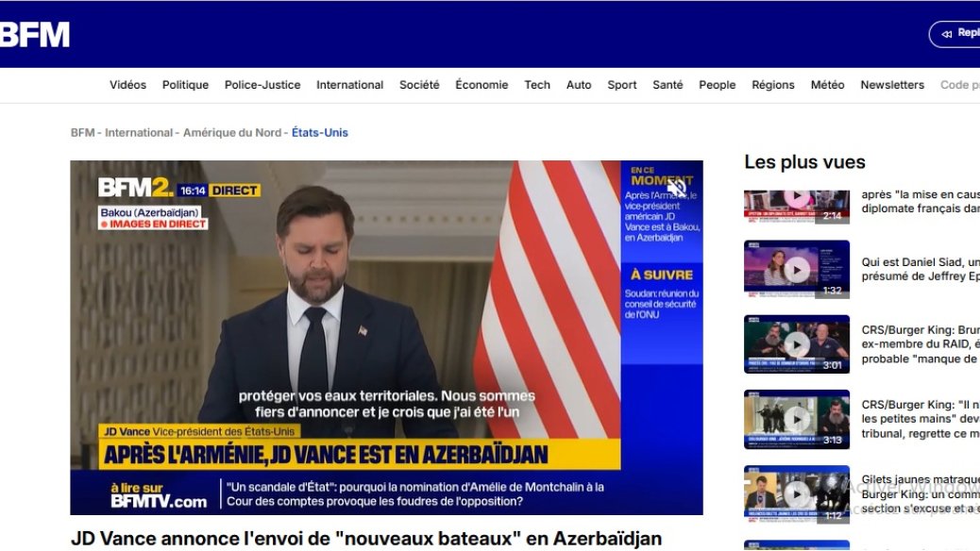Open the International section
The image size is (980, 551).
point(349,84)
